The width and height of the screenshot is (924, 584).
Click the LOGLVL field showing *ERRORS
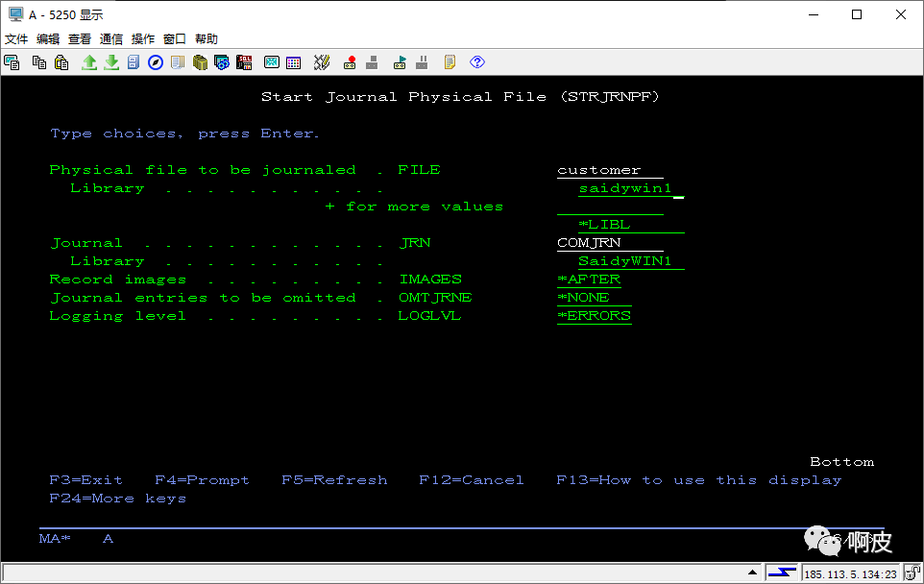(x=594, y=316)
